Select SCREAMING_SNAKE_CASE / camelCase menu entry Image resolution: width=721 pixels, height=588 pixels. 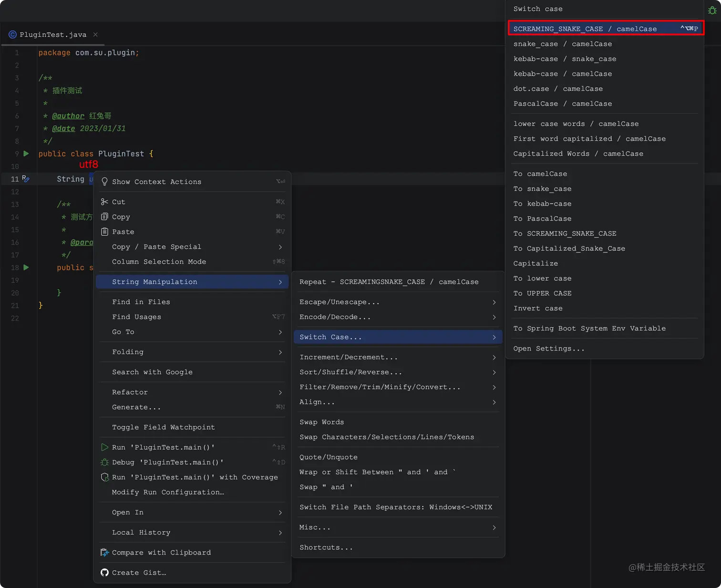pyautogui.click(x=585, y=29)
